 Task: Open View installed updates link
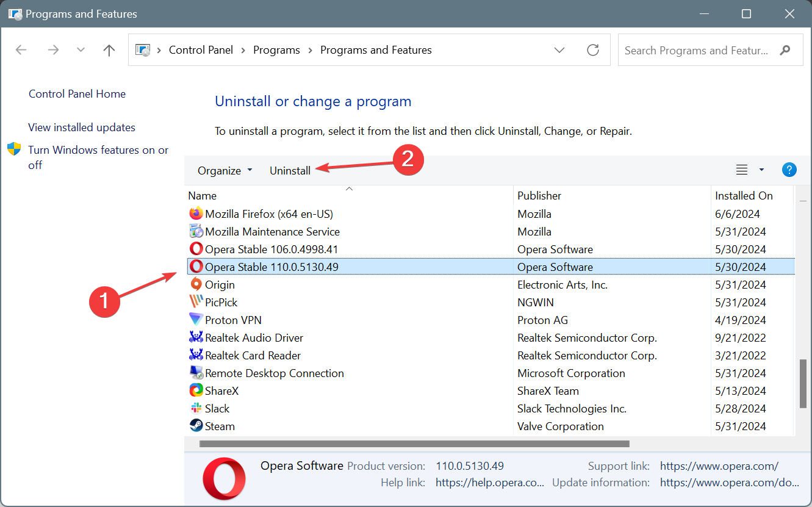pos(82,128)
